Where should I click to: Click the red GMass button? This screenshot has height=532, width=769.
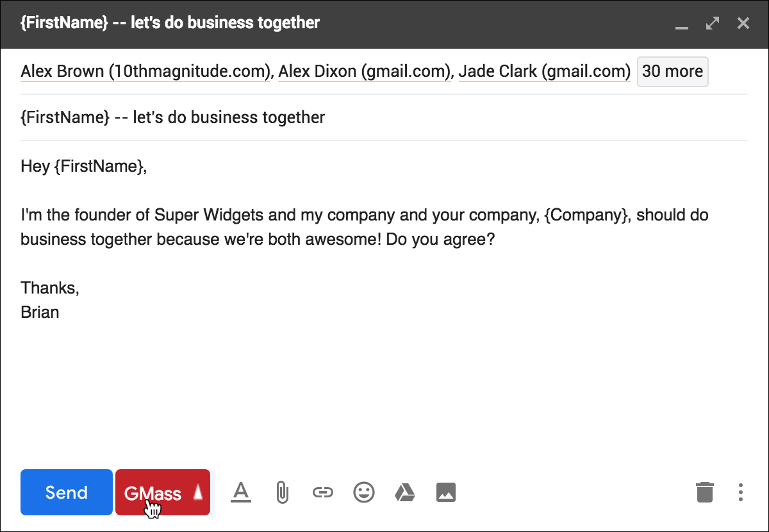[x=153, y=492]
